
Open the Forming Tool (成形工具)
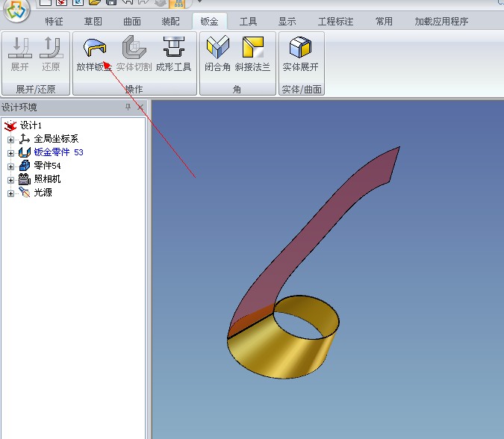(173, 54)
